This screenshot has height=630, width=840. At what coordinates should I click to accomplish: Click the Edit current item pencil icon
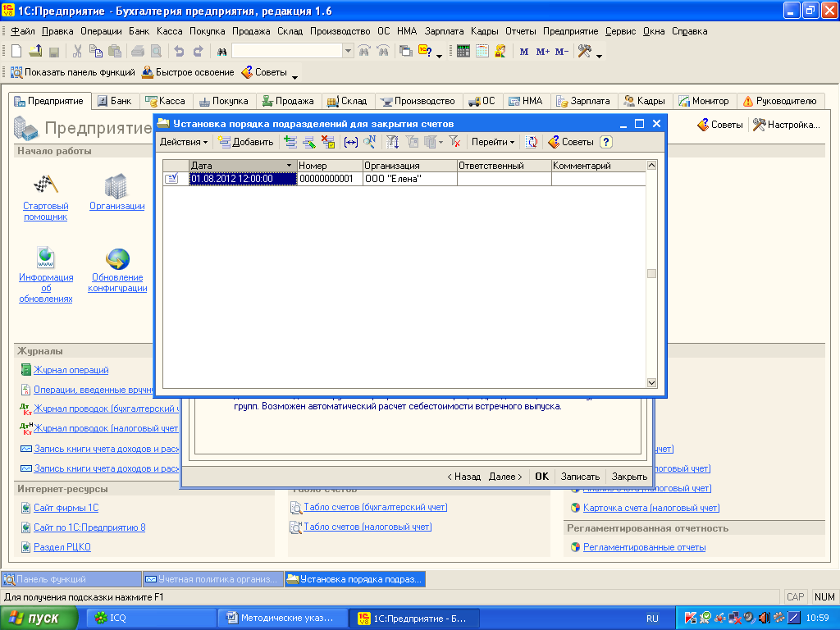coord(309,142)
